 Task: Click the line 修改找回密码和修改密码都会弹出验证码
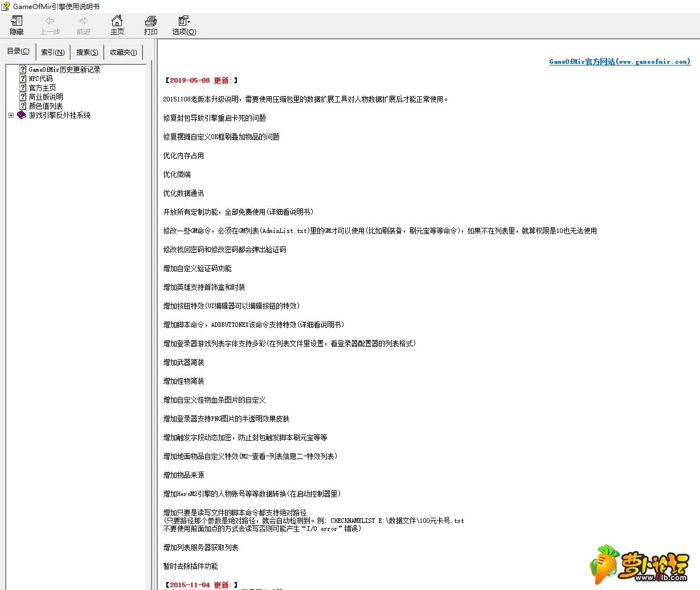coord(225,249)
